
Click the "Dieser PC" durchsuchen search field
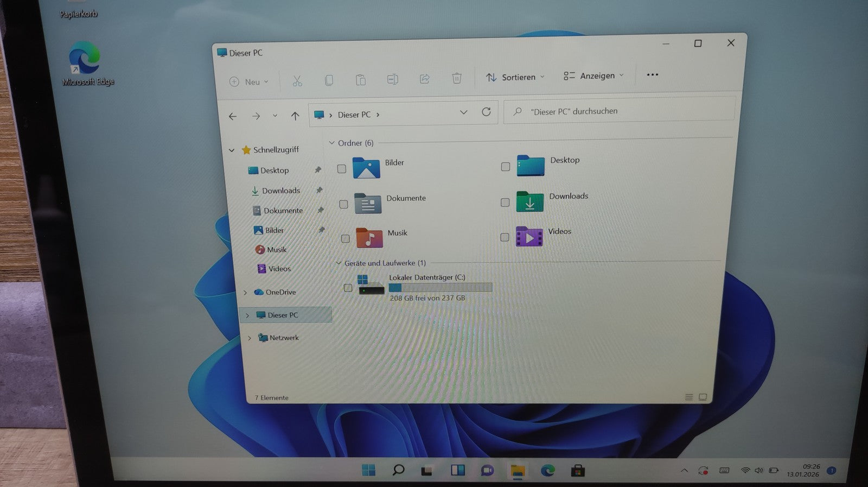[x=620, y=111]
